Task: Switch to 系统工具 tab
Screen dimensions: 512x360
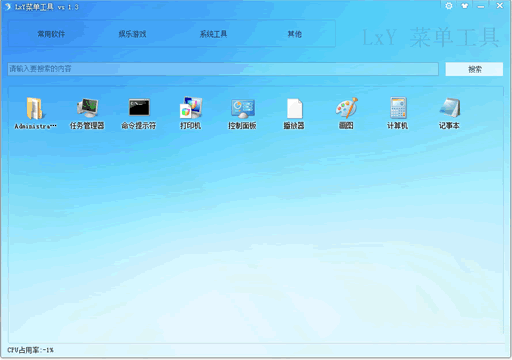Action: [213, 34]
